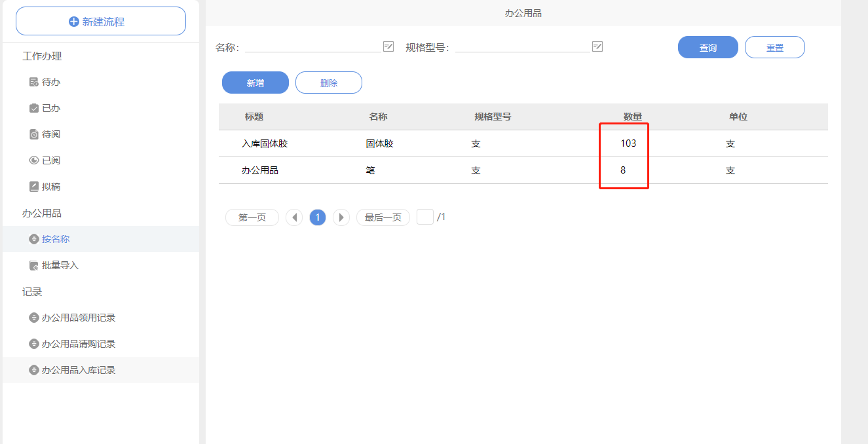
Task: Open the 已办 menu item
Action: click(x=101, y=108)
